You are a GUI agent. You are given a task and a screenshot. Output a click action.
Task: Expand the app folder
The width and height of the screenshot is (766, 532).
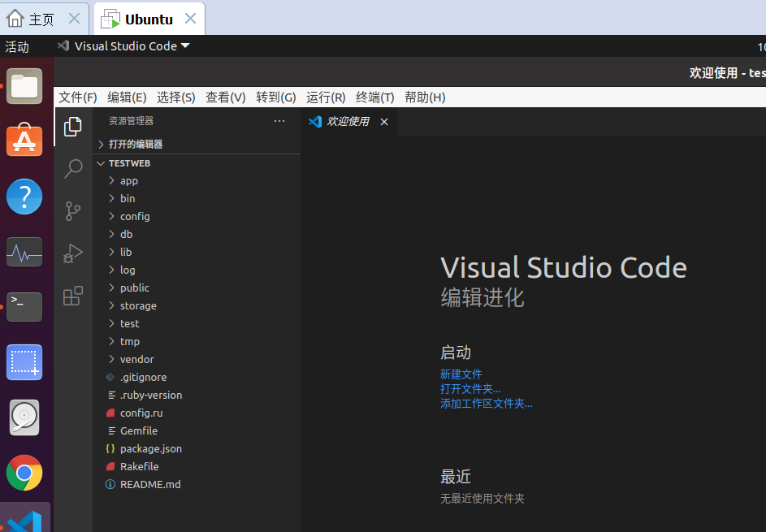pos(128,180)
